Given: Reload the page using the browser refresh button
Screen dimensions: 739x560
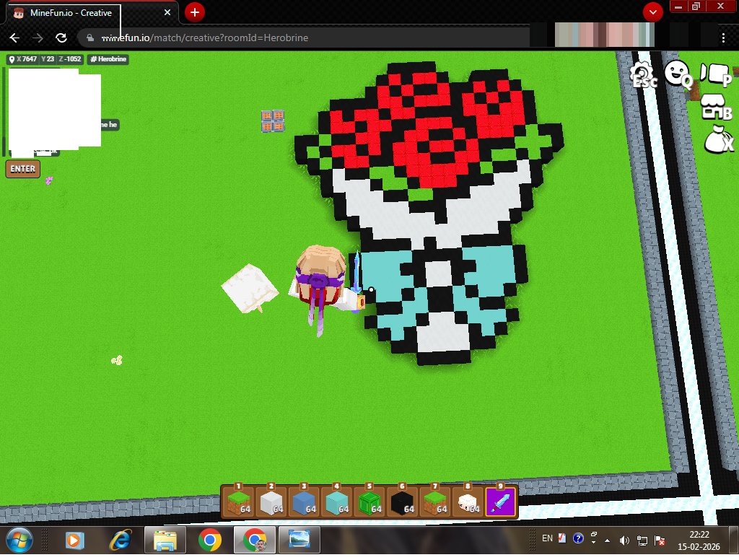Looking at the screenshot, I should point(61,38).
